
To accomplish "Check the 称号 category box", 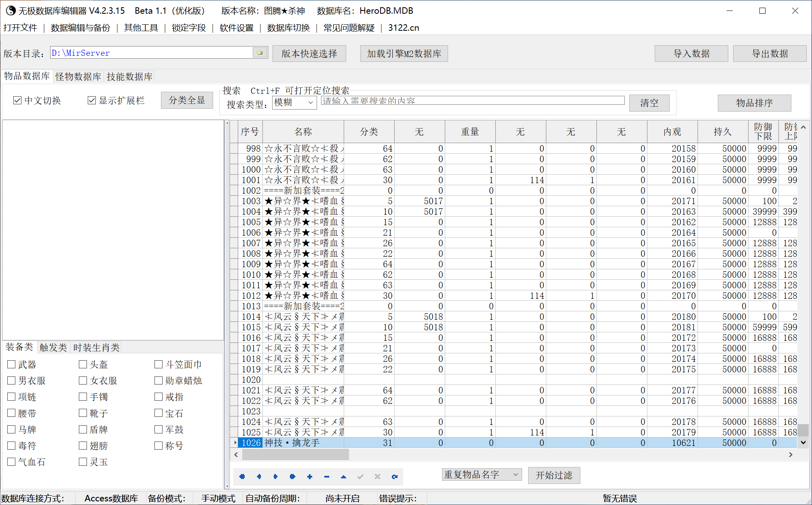I will click(159, 446).
